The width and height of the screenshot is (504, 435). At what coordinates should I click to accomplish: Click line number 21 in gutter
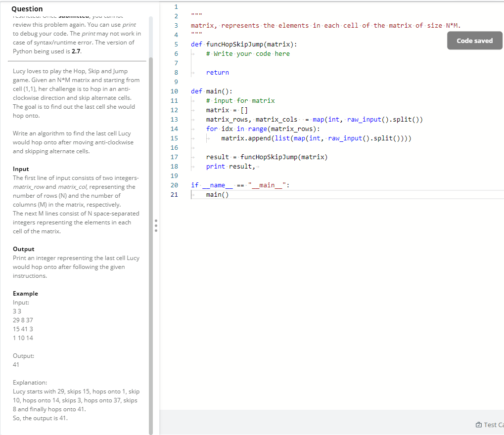point(174,195)
